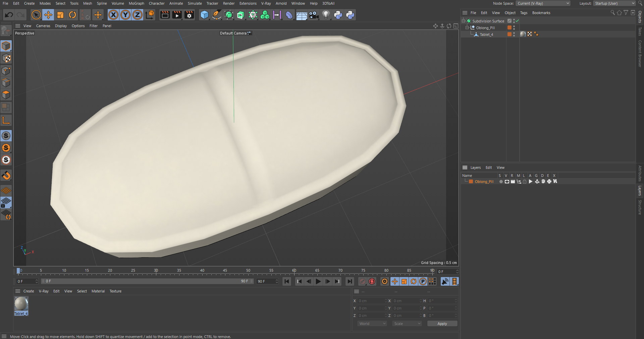
Task: Add a Cube primitive object
Action: (x=204, y=15)
